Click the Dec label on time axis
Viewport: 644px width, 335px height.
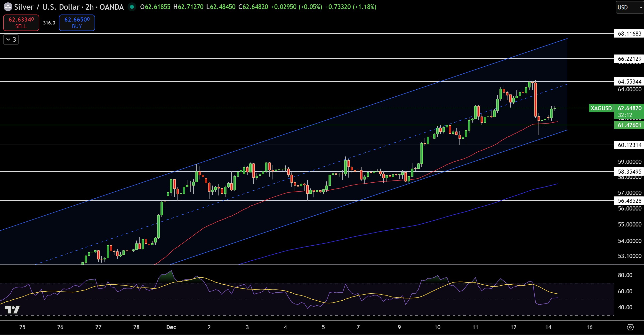[x=171, y=327]
